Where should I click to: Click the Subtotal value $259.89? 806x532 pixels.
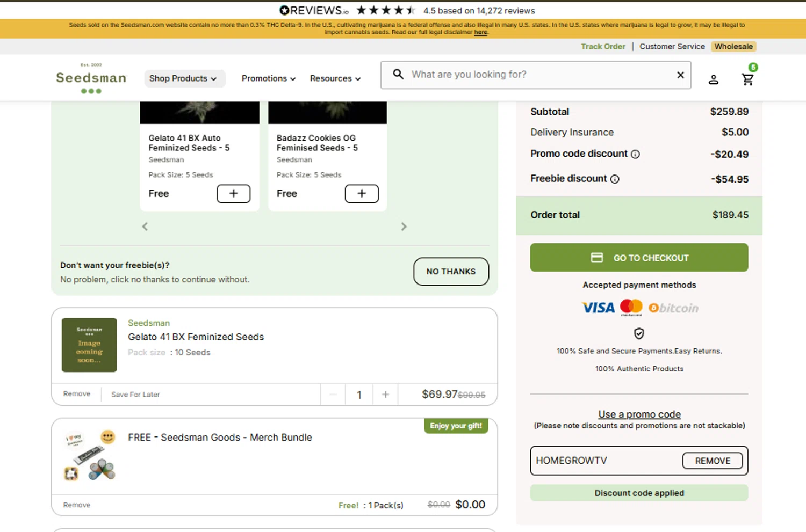tap(729, 112)
